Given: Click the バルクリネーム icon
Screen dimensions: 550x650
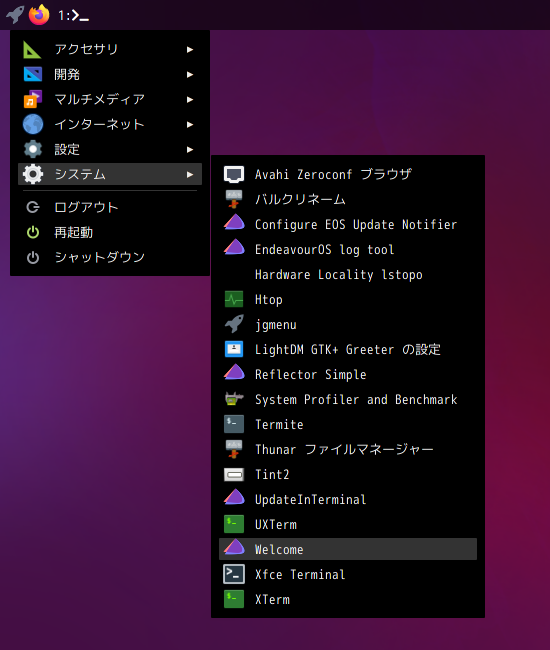Looking at the screenshot, I should 234,199.
